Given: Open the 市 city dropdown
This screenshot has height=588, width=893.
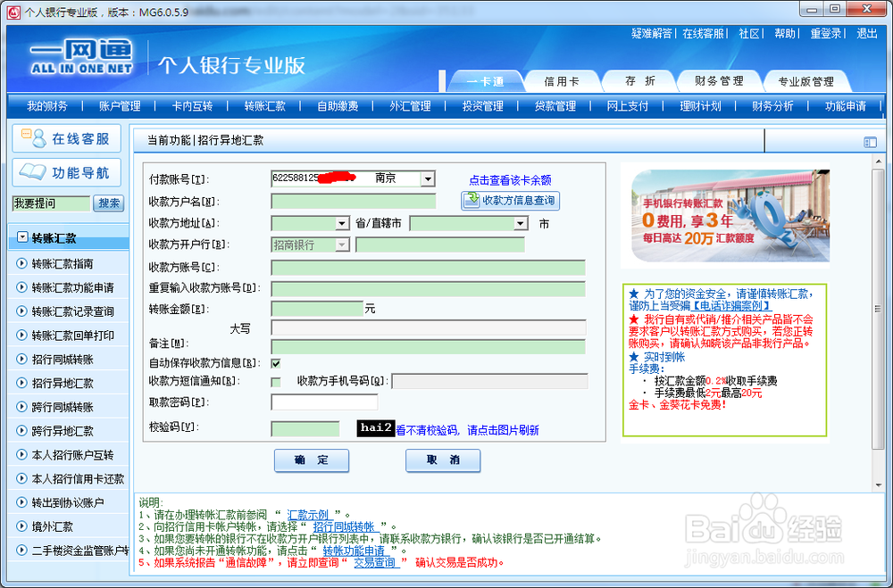Looking at the screenshot, I should [x=521, y=224].
